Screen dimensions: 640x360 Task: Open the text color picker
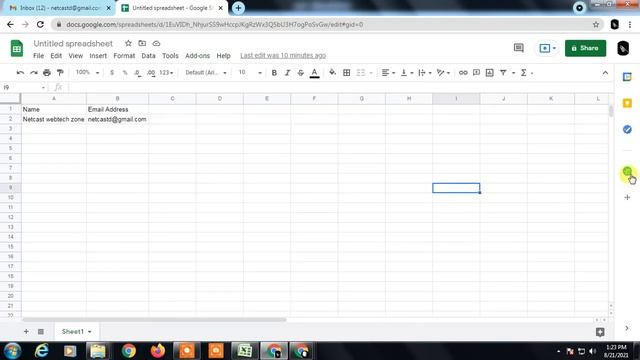coord(314,73)
